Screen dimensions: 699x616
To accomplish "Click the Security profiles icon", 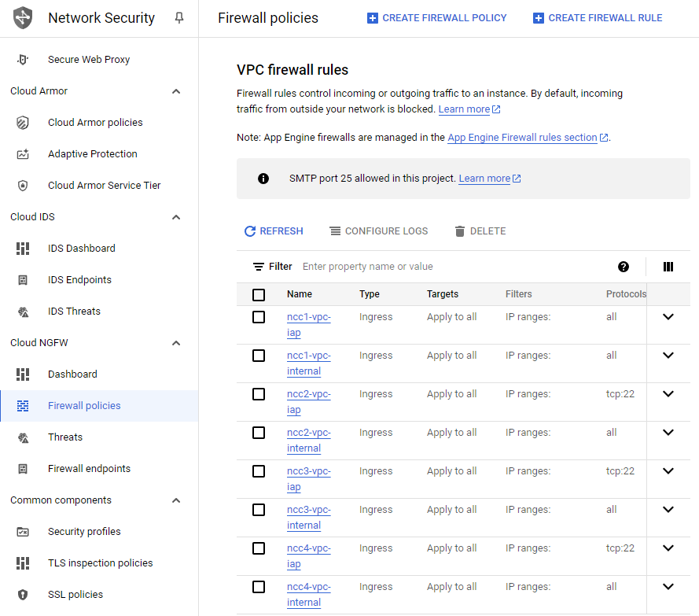I will point(23,532).
